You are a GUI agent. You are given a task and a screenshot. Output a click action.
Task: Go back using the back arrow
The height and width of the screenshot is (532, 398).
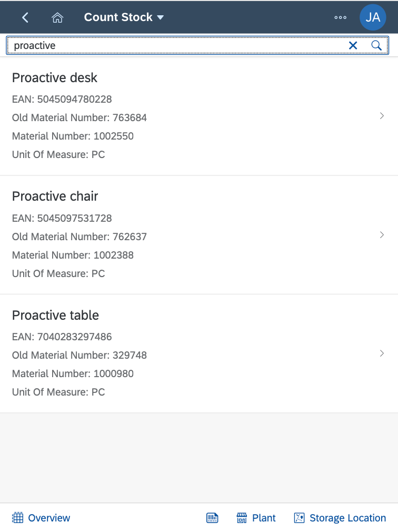coord(25,17)
